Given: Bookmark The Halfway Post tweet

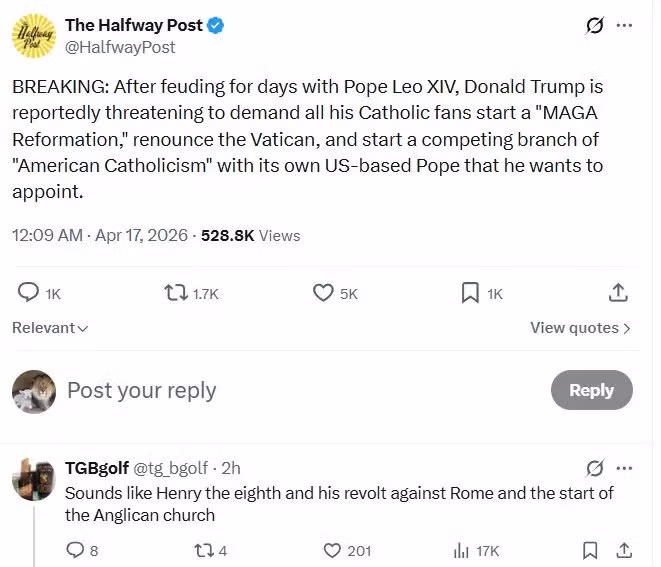Looking at the screenshot, I should click(470, 292).
